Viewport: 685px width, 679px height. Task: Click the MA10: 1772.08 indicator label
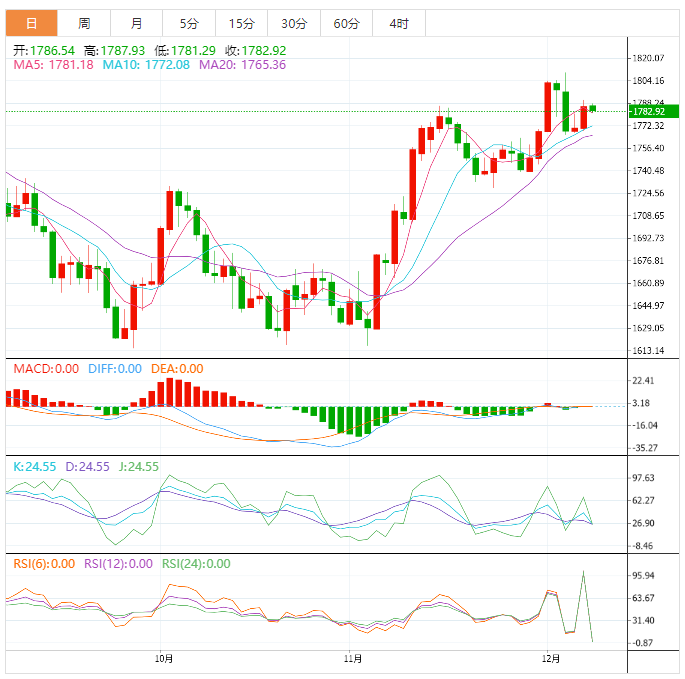pos(146,65)
